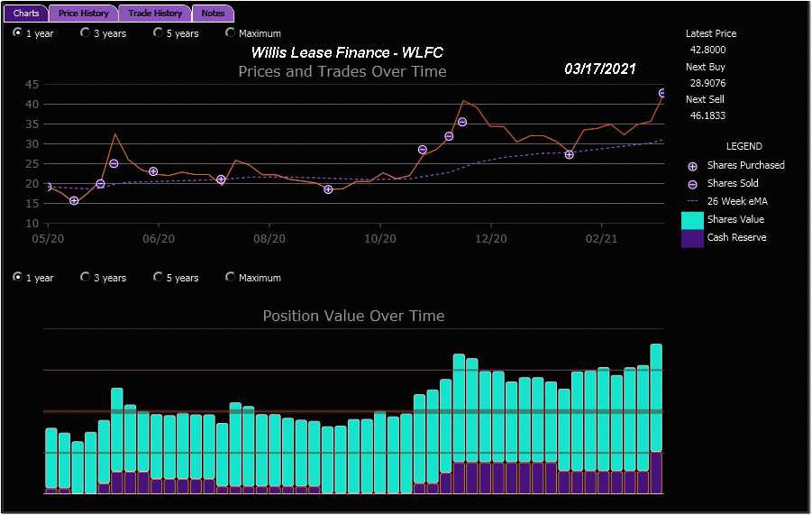
Task: Click the Next Sell price value 46.1833
Action: click(707, 115)
